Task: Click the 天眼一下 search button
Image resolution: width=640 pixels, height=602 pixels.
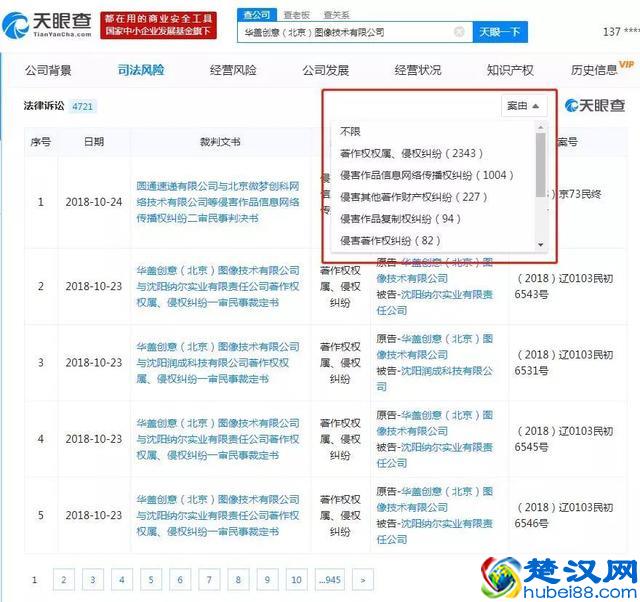Action: tap(500, 32)
